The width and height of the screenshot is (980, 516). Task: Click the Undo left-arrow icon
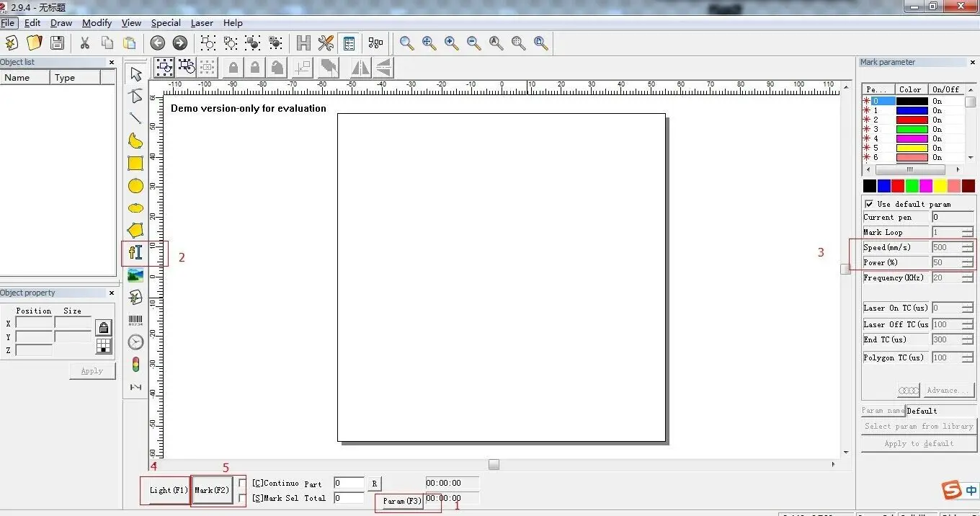click(x=158, y=43)
